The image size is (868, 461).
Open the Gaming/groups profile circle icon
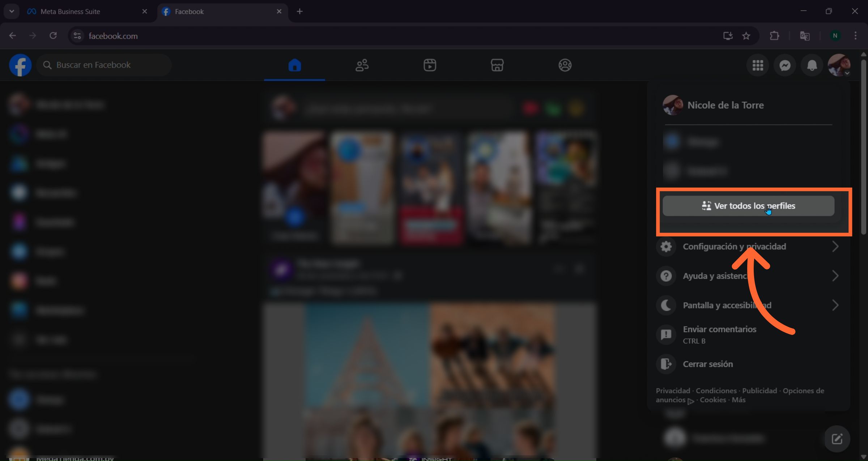pyautogui.click(x=565, y=65)
